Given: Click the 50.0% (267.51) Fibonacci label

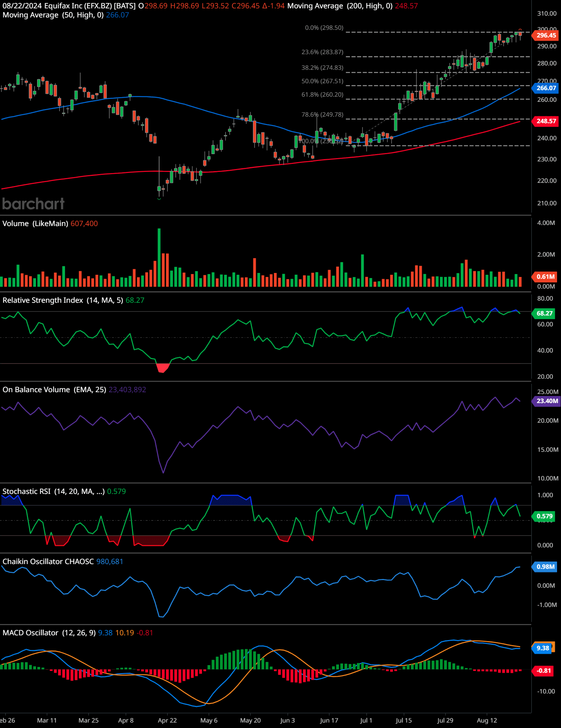Looking at the screenshot, I should click(322, 81).
